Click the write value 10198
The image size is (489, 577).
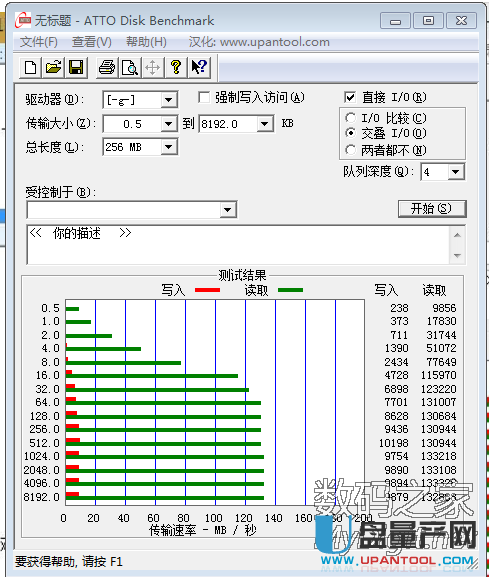(x=393, y=443)
